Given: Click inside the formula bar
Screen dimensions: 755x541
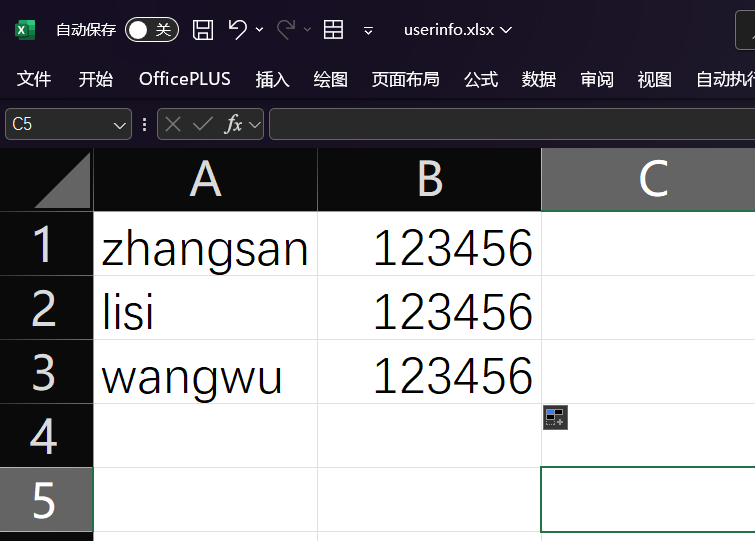Looking at the screenshot, I should coord(512,124).
